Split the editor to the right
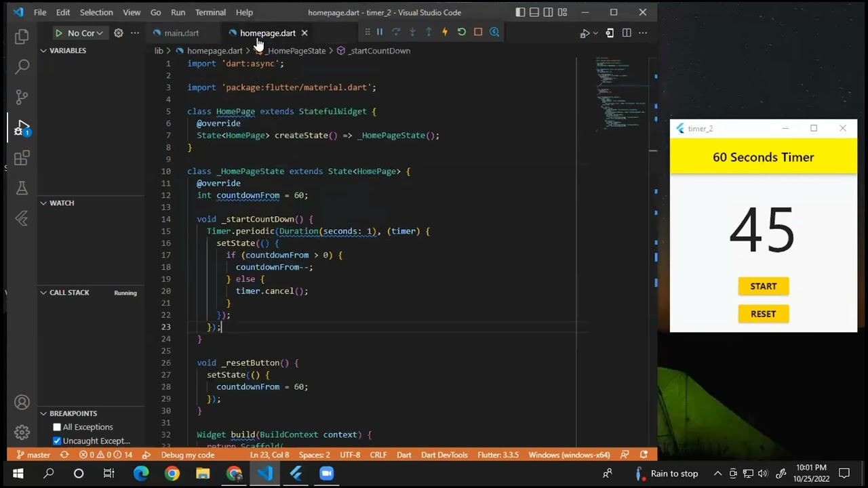The height and width of the screenshot is (488, 868). [627, 33]
